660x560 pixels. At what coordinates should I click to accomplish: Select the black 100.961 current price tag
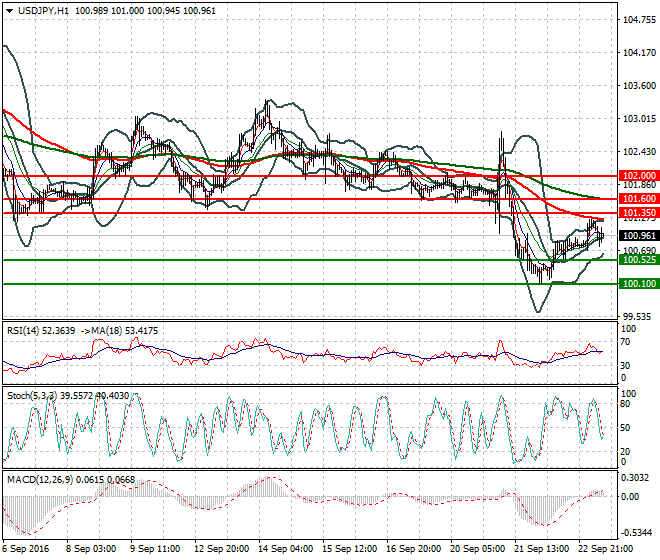pyautogui.click(x=638, y=236)
